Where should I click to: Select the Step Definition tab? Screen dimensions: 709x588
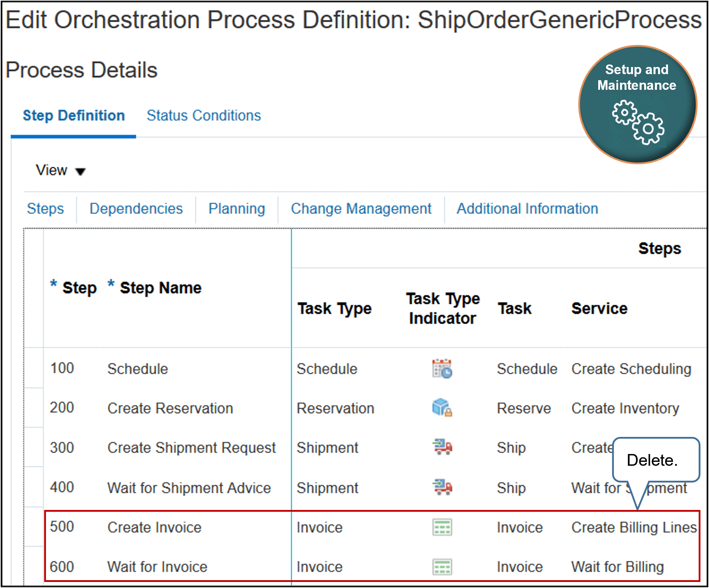pos(73,115)
